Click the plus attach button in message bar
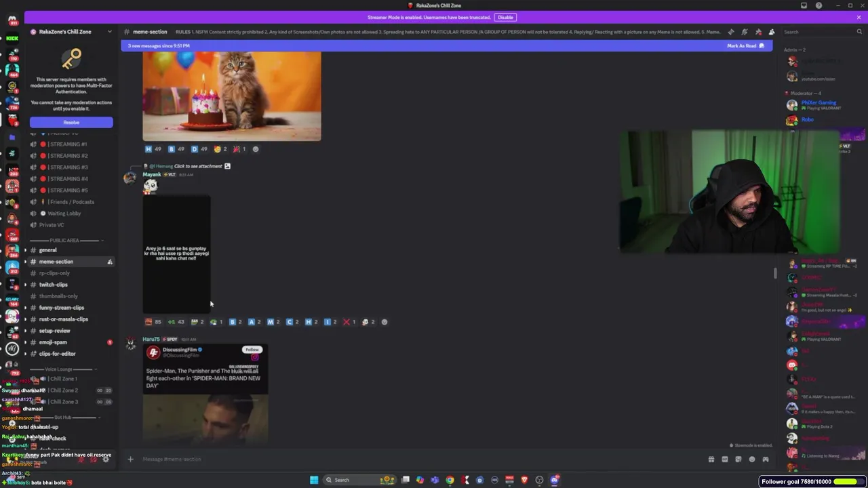 tap(130, 460)
